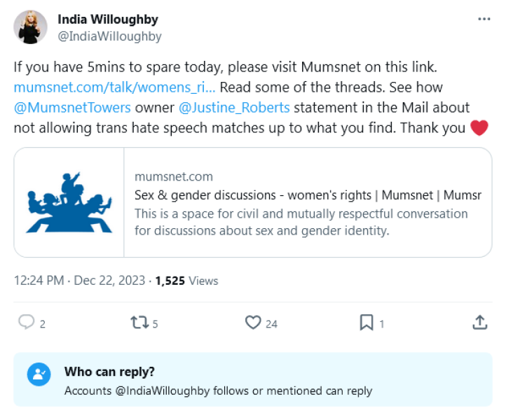This screenshot has height=420, width=506.
Task: Follow the mumsnet.com/talk/womens_ri... link
Action: [x=114, y=87]
